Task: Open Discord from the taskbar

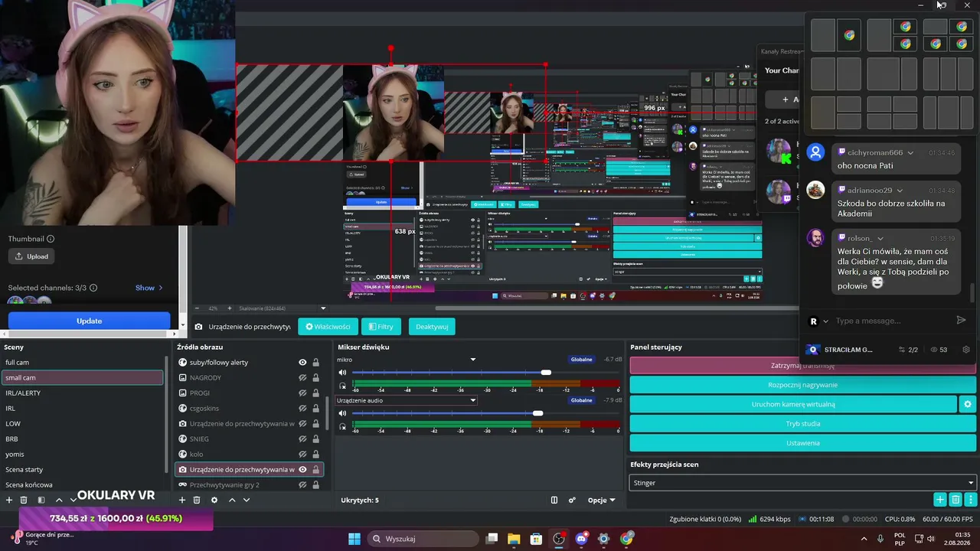Action: click(581, 539)
